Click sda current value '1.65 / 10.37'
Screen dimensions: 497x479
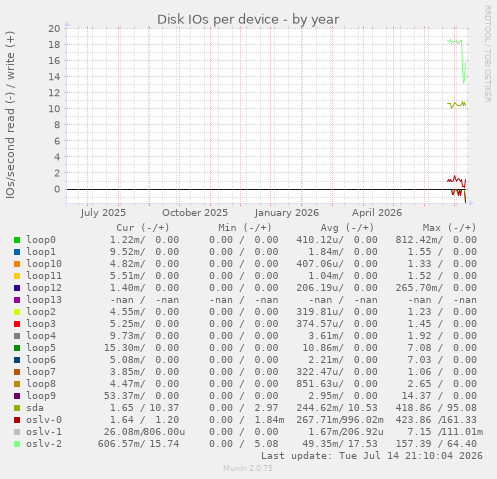coord(144,408)
